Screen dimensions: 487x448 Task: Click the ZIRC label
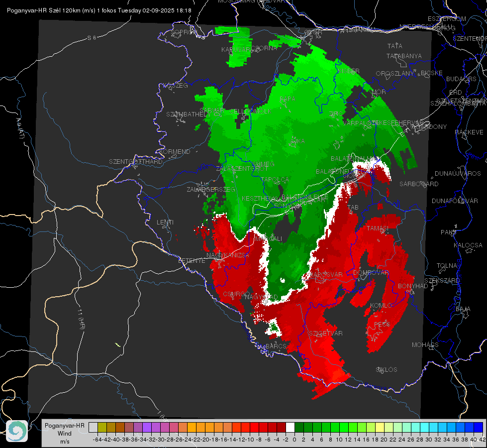point(336,114)
